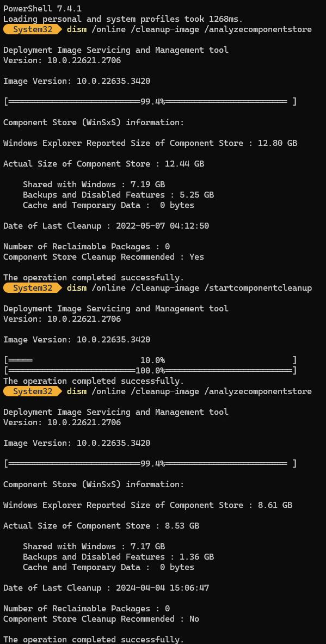Click the System32 prompt badge before startcomponentcleanup
The image size is (326, 644).
33,288
